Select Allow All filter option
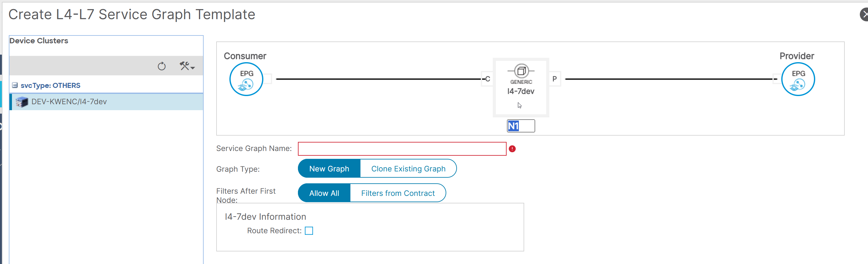868x264 pixels. pos(324,193)
